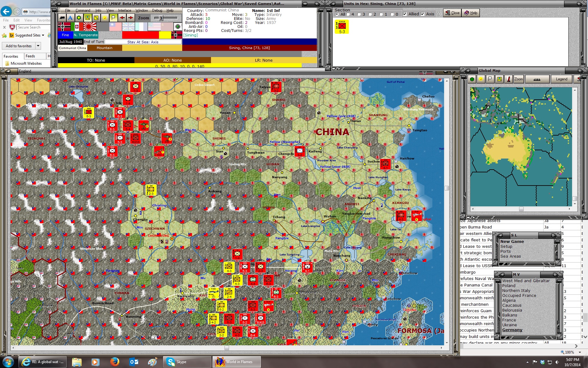This screenshot has width=588, height=368.
Task: Click the red left arrow toolbar button
Action: [122, 18]
